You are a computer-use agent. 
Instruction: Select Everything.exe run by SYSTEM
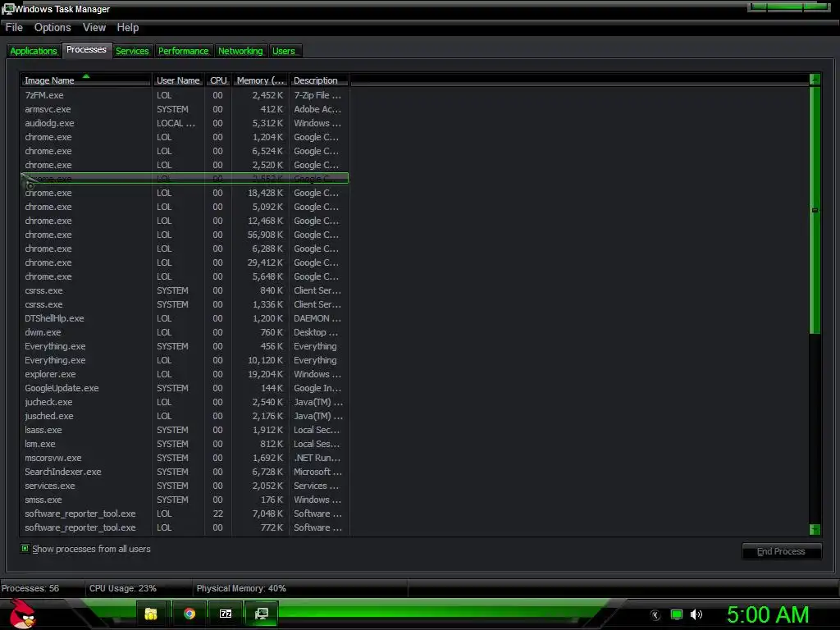coord(185,346)
